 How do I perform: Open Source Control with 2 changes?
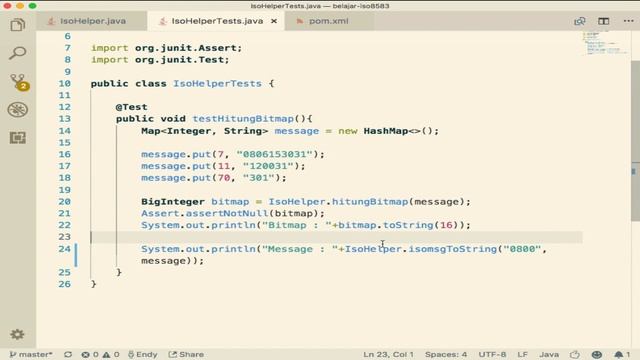(x=18, y=82)
